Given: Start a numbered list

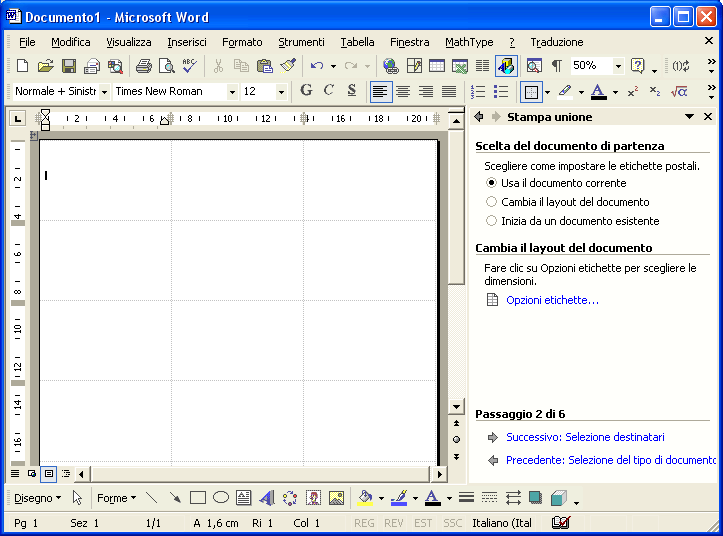Looking at the screenshot, I should (x=478, y=92).
